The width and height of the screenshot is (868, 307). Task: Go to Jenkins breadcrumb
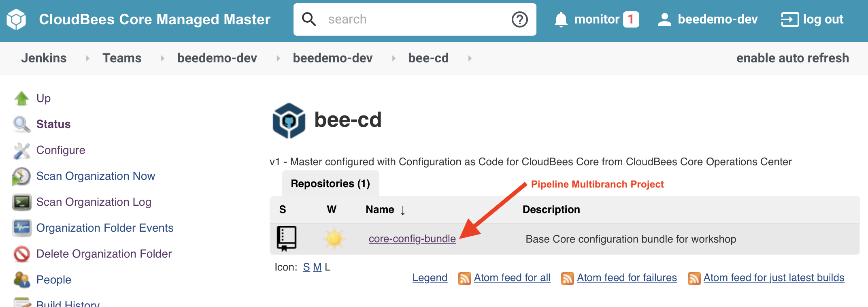click(x=44, y=58)
